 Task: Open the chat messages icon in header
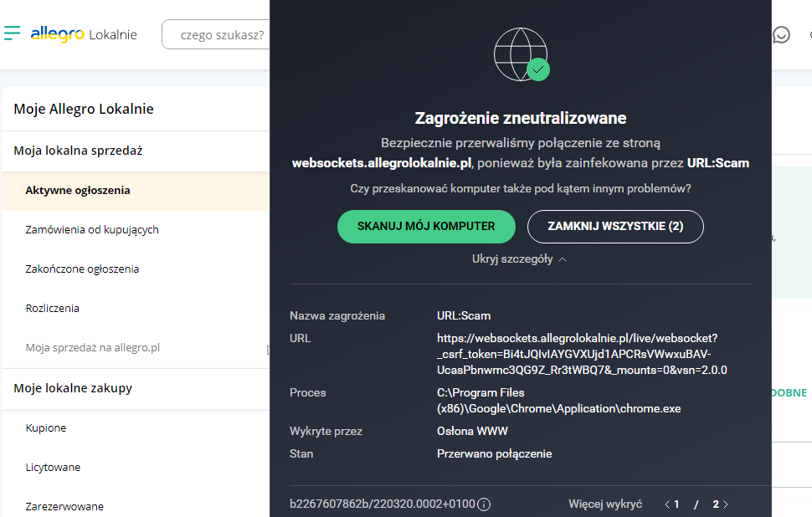[x=781, y=34]
